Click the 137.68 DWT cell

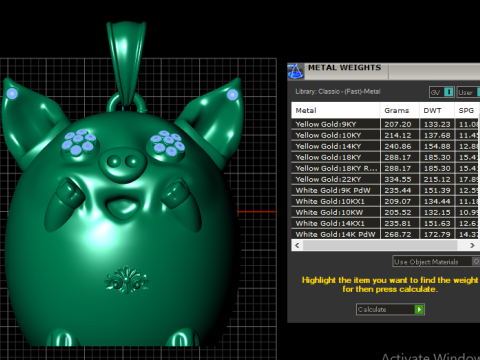click(x=437, y=135)
